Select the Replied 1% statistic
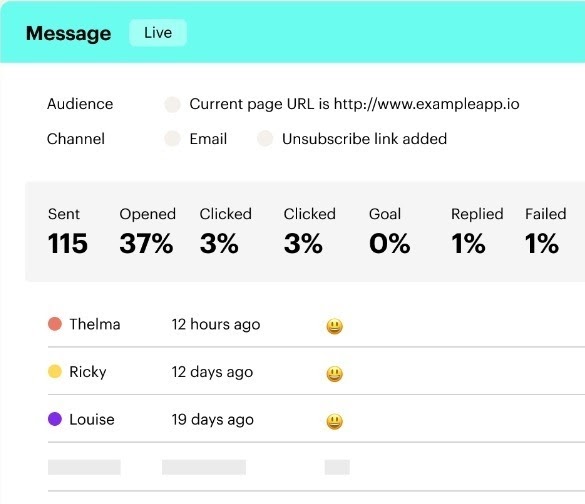Screen dimensions: 585x504 click(477, 231)
